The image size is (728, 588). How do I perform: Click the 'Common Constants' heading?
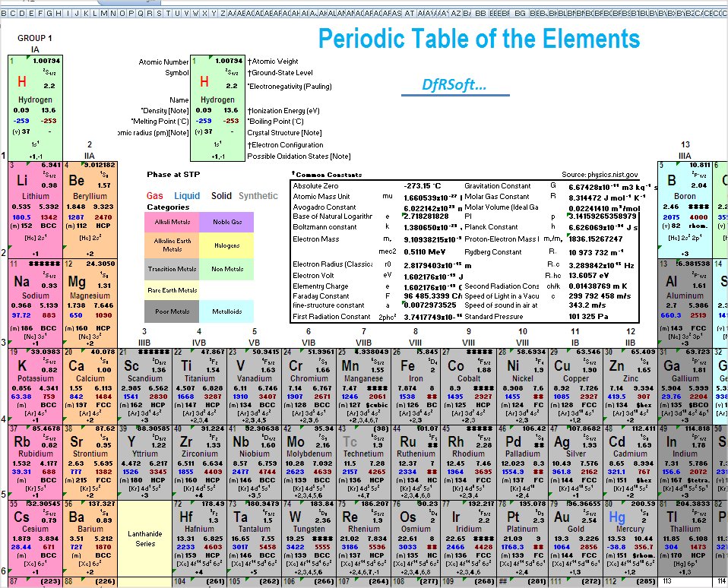329,175
